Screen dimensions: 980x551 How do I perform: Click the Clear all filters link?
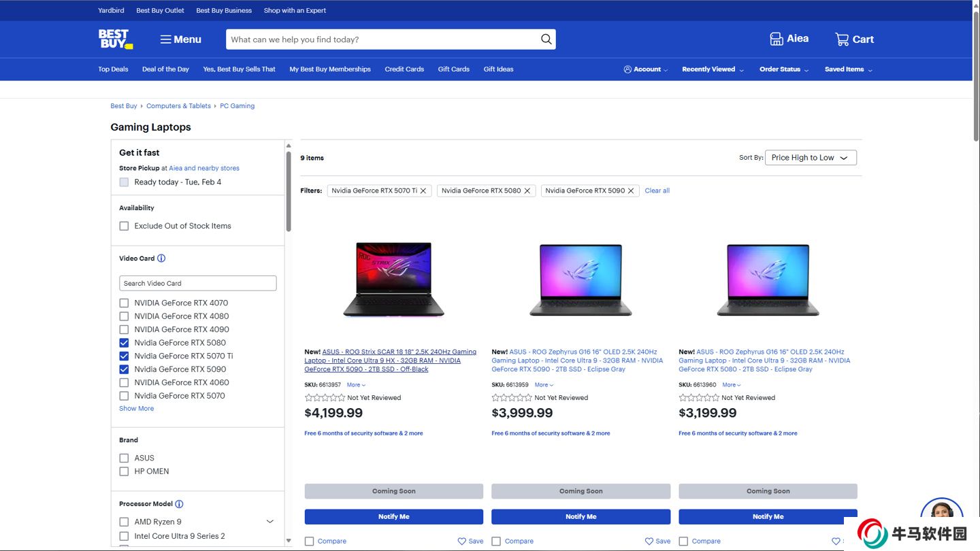pyautogui.click(x=657, y=191)
